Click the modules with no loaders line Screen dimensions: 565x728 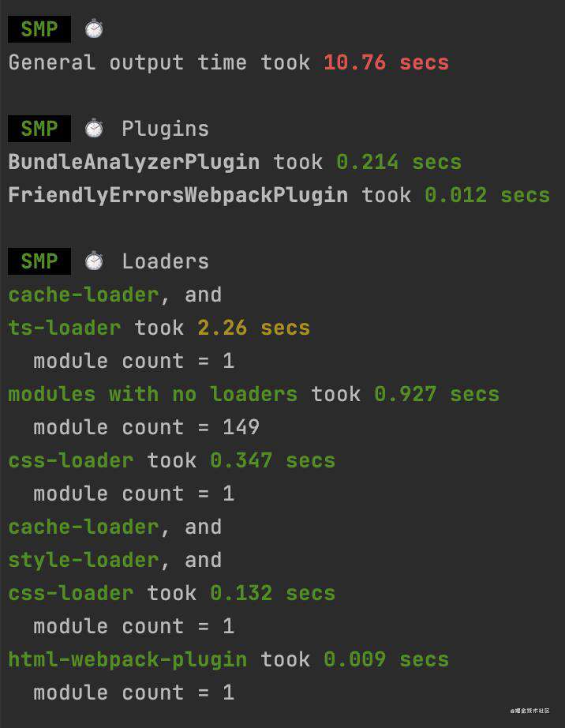[x=254, y=394]
